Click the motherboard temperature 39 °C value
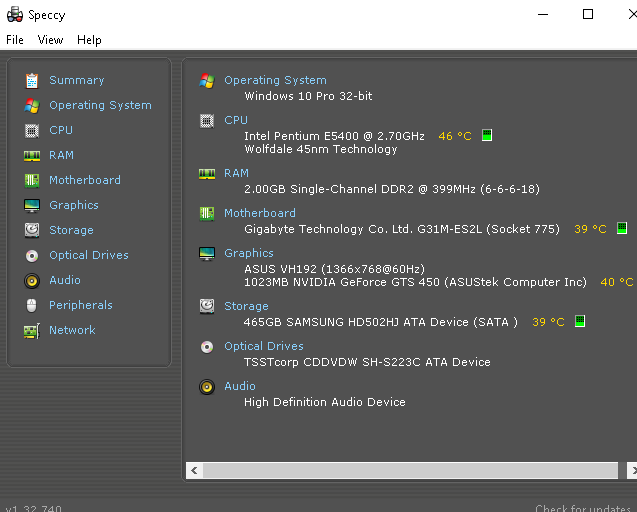637x512 pixels. [x=590, y=229]
